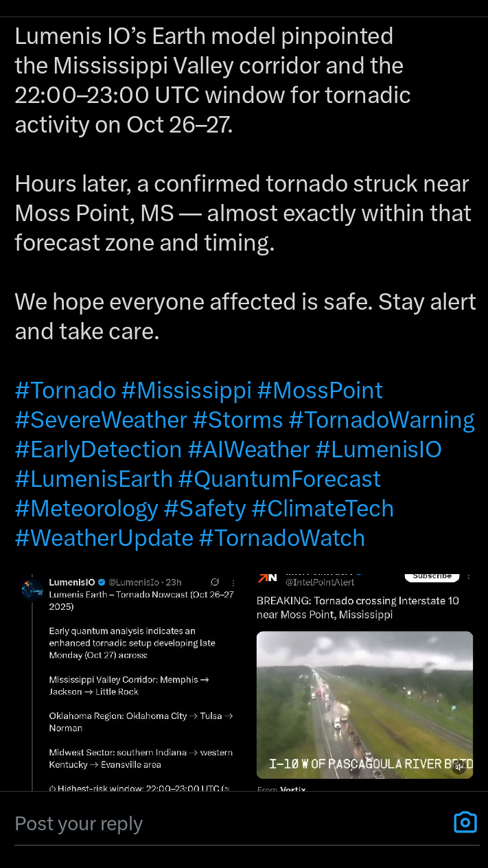Click the verified badge next to LumenisIO
The height and width of the screenshot is (868, 488).
[102, 582]
